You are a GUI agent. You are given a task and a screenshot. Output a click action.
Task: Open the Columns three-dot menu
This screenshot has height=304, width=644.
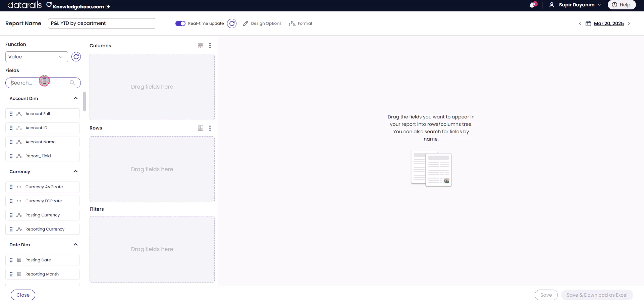point(210,46)
